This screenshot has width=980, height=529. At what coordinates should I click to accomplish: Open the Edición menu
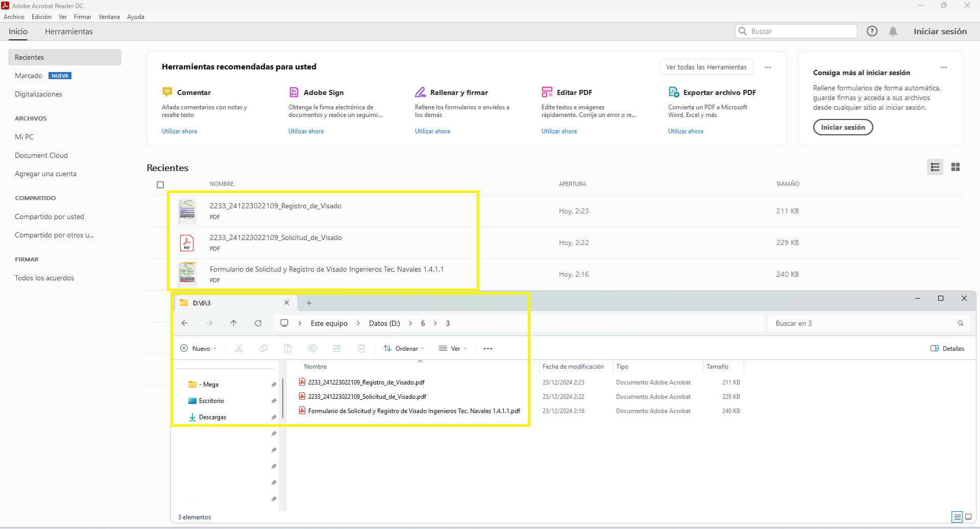click(41, 17)
